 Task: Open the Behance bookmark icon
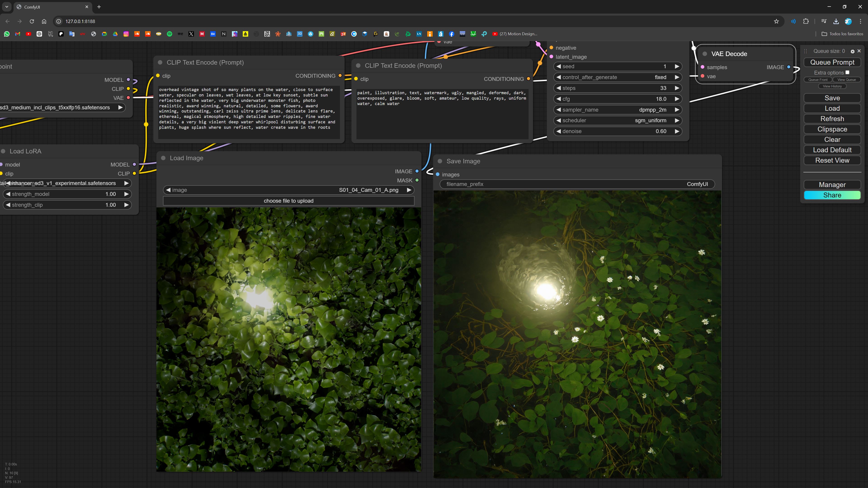pyautogui.click(x=213, y=34)
